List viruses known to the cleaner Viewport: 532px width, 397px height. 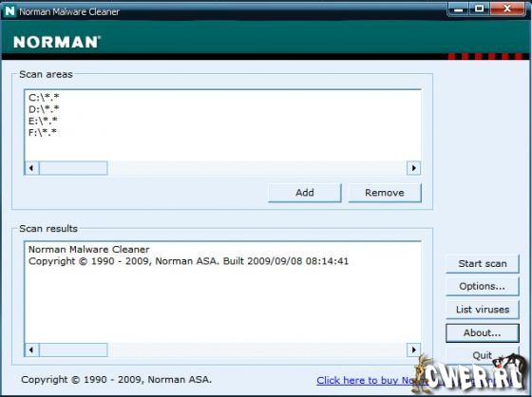pos(483,310)
